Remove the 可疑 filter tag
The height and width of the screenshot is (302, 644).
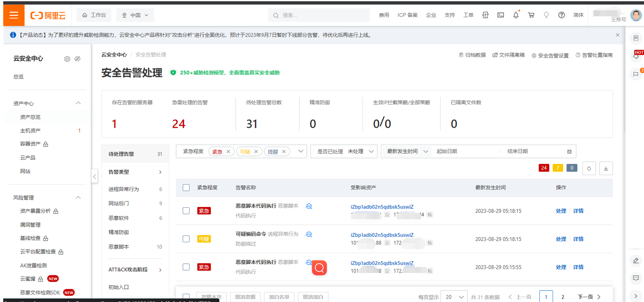click(x=256, y=152)
